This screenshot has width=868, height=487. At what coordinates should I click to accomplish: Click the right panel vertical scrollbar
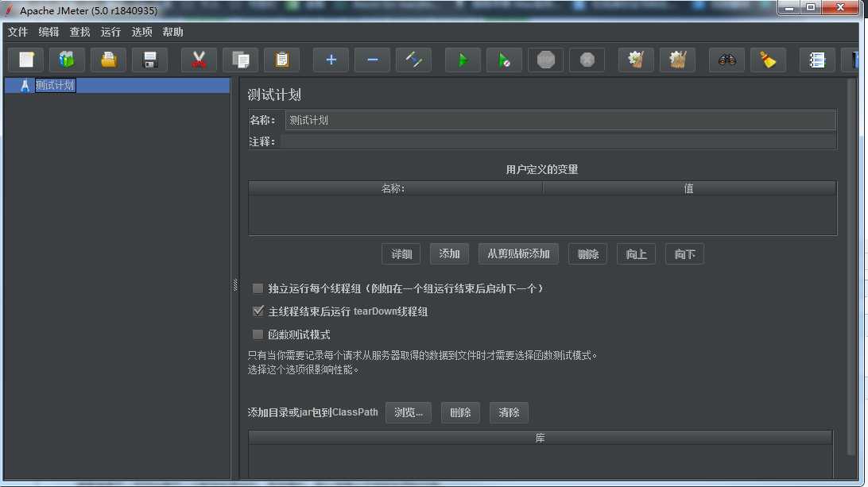[x=851, y=265]
